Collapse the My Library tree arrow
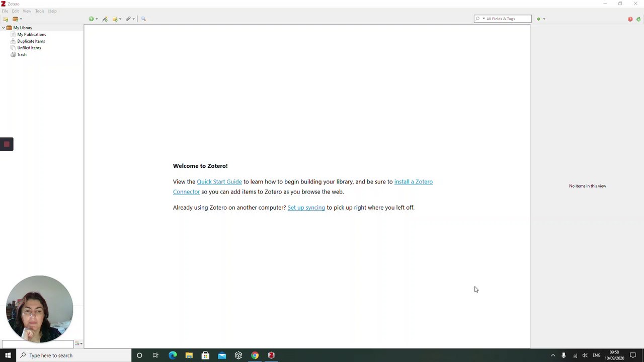This screenshot has height=362, width=644. (4, 28)
